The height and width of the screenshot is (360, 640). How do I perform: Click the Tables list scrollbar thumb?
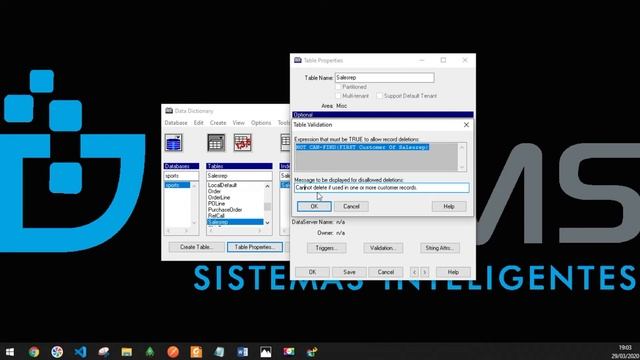click(267, 207)
